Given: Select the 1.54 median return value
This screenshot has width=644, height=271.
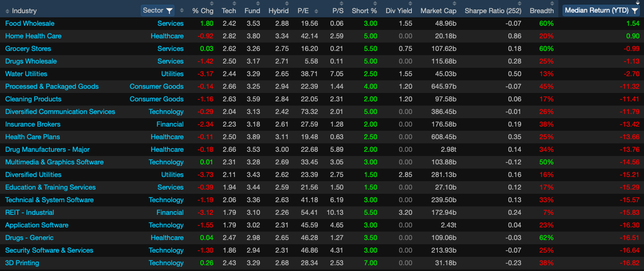Looking at the screenshot, I should [x=632, y=24].
